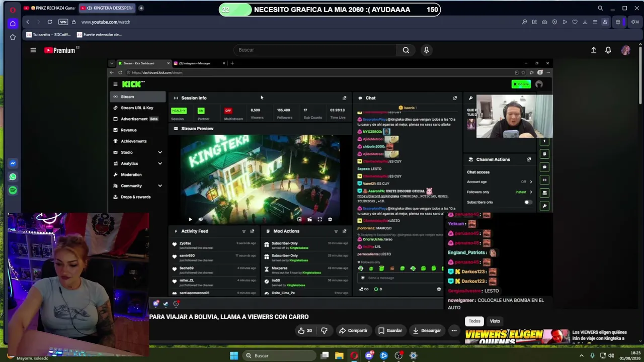644x362 pixels.
Task: Click the Compartir share button
Action: tap(353, 330)
